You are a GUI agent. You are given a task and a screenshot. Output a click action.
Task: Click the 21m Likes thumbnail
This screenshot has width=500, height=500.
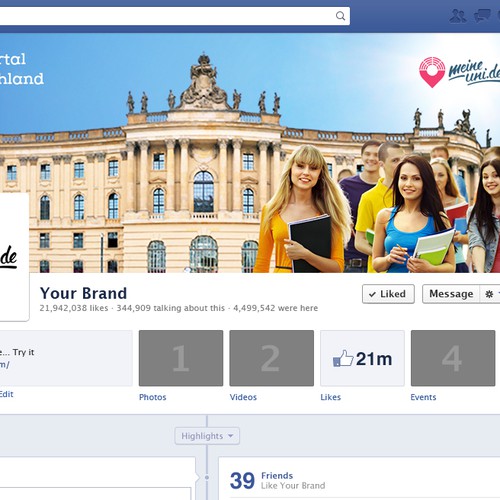click(x=362, y=358)
